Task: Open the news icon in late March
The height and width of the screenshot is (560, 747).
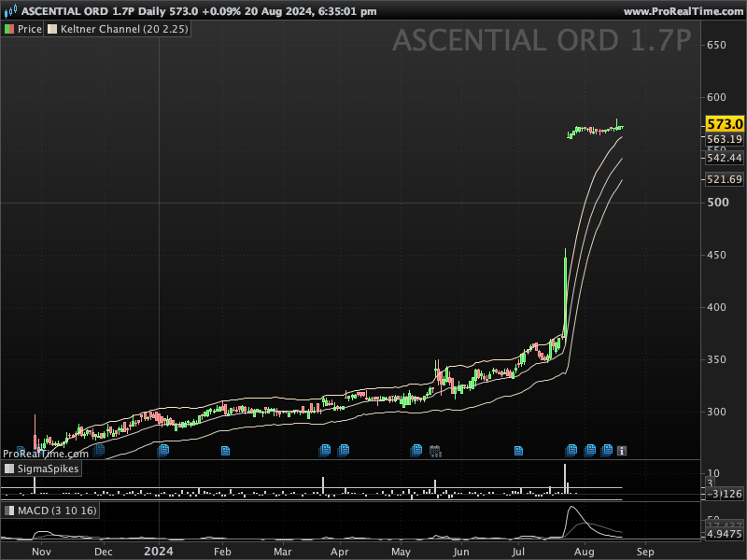Action: pos(325,450)
